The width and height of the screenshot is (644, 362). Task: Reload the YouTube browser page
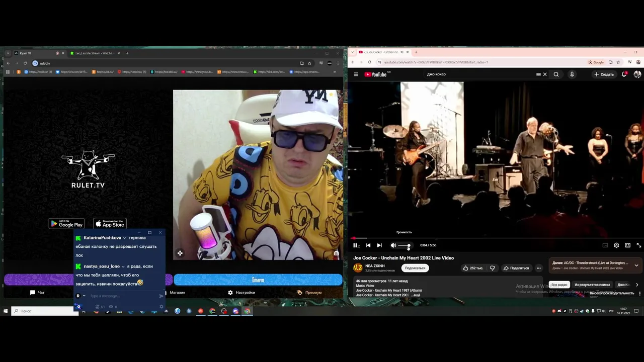[370, 62]
